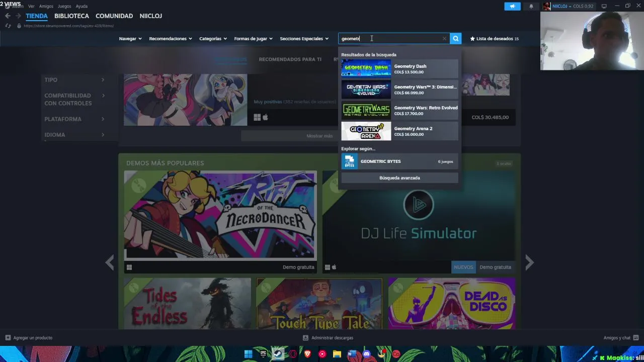
Task: Open the Ayuda menu
Action: click(x=82, y=6)
